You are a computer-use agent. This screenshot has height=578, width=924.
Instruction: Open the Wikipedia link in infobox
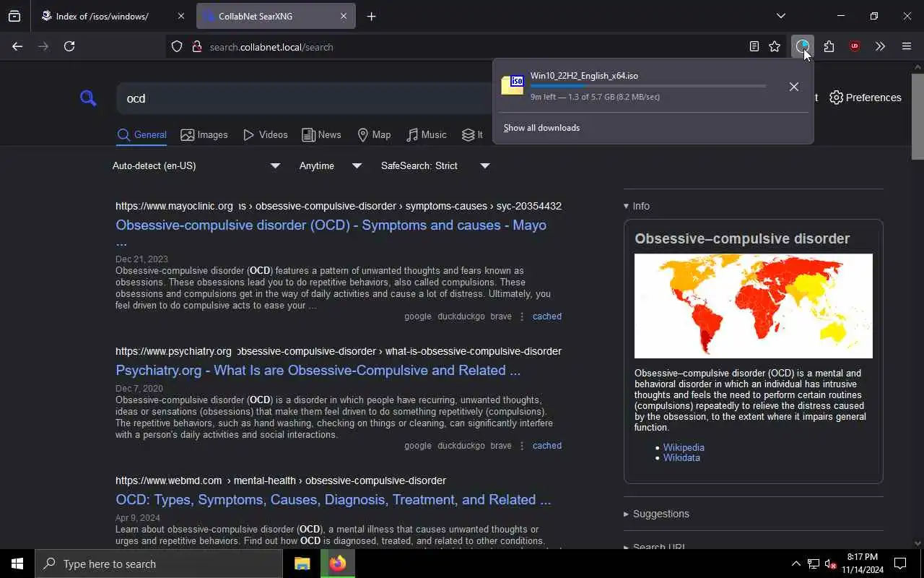[x=684, y=447]
